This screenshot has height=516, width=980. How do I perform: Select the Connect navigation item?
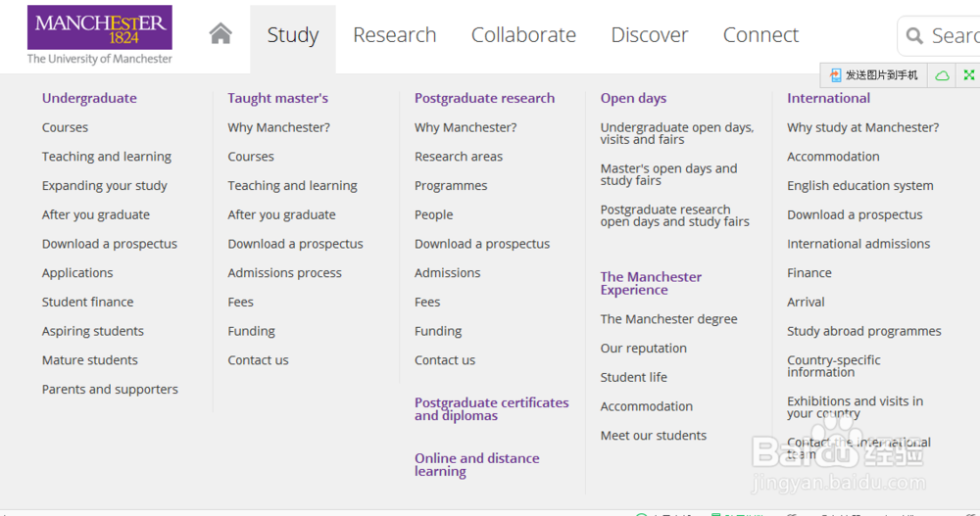760,35
